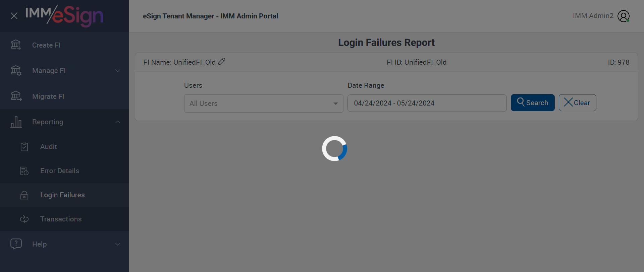Open the Create FI menu item
The image size is (644, 272).
[46, 45]
